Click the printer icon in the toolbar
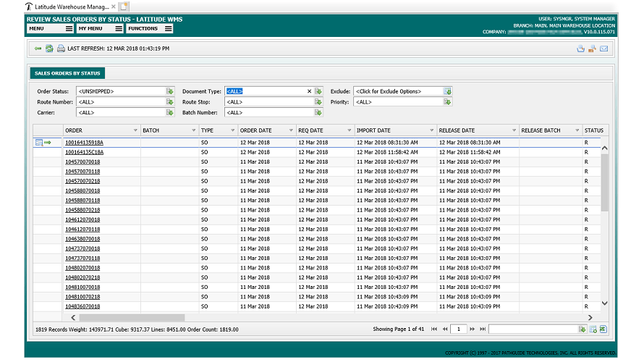Image resolution: width=644 pixels, height=362 pixels. coord(61,49)
